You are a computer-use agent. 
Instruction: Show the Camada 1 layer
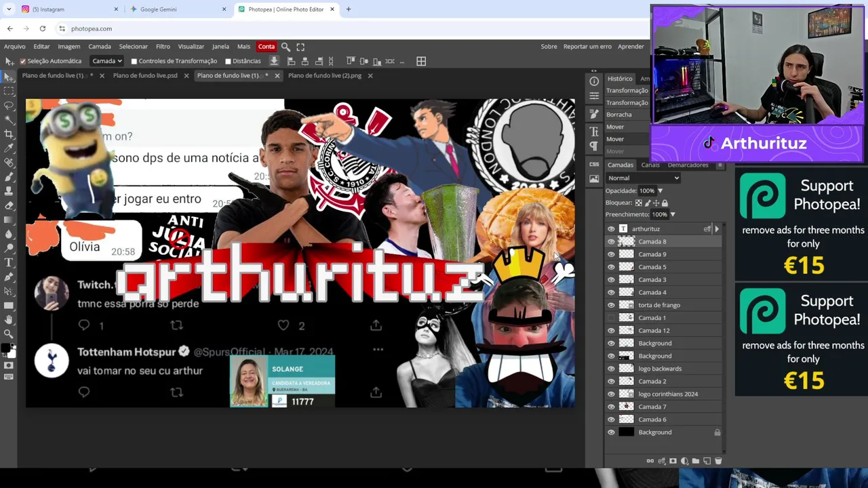(611, 318)
